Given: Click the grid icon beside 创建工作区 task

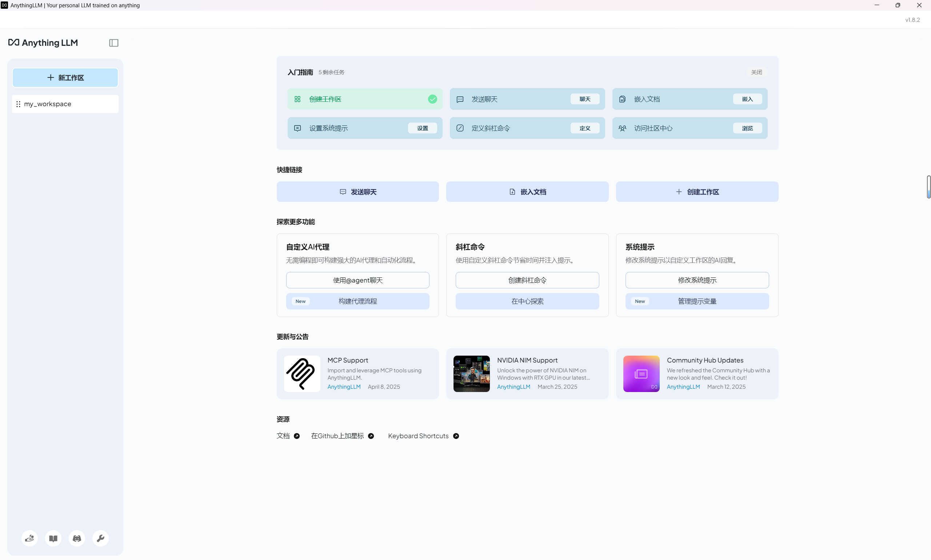Looking at the screenshot, I should (297, 99).
